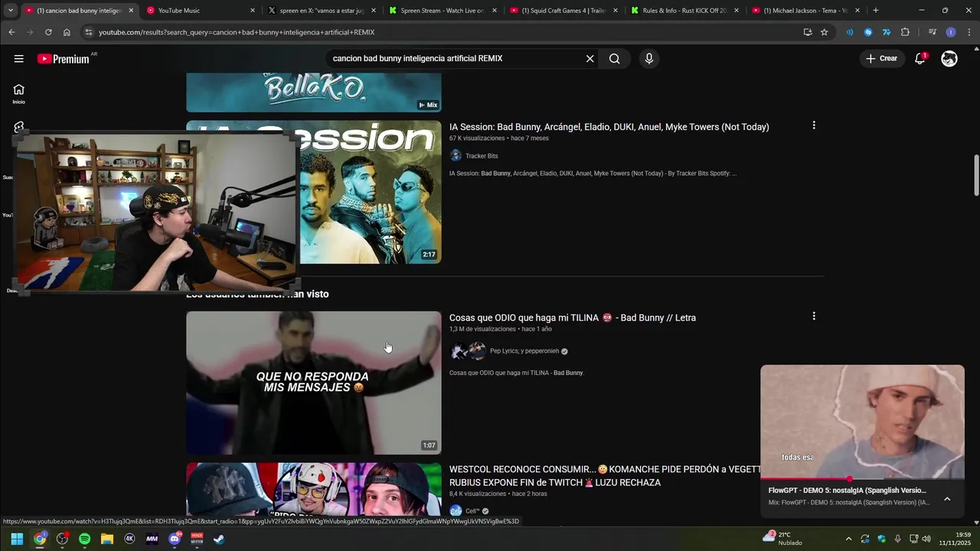Open the blue sound-waves extension icon
980x551 pixels.
click(849, 32)
